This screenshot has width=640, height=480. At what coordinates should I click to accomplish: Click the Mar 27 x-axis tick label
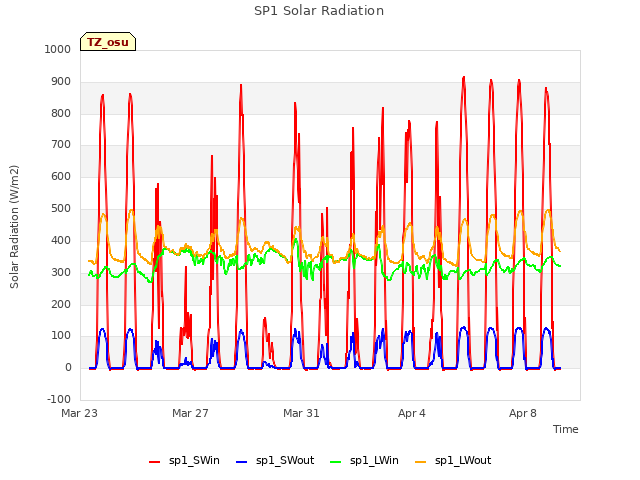pos(190,413)
